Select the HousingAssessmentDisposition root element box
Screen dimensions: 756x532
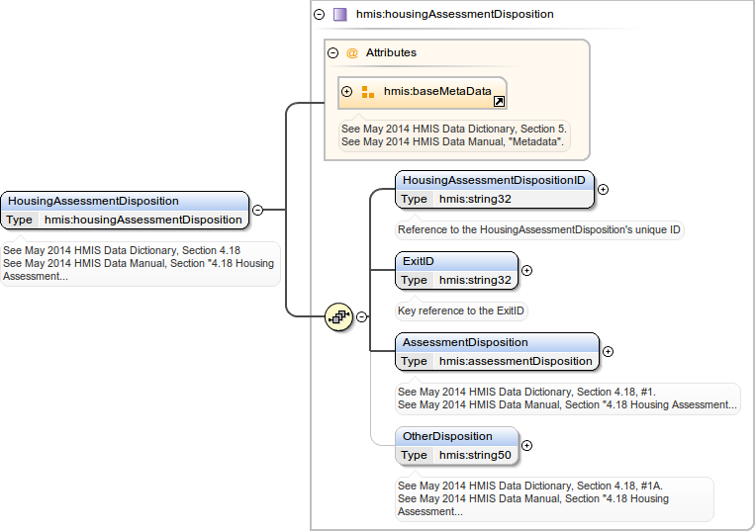pyautogui.click(x=124, y=201)
